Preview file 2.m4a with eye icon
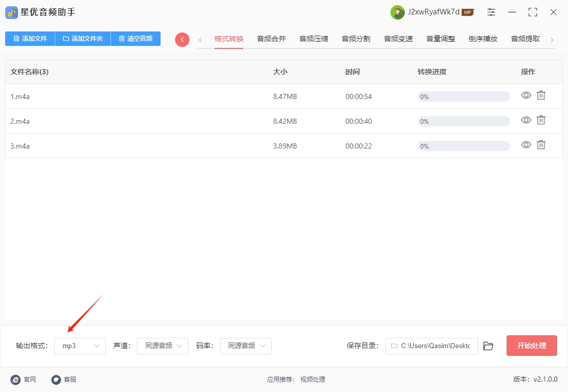The height and width of the screenshot is (392, 568). pyautogui.click(x=526, y=120)
